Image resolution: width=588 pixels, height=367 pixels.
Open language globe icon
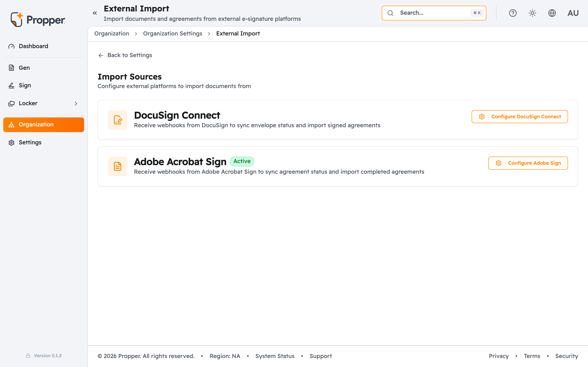[x=552, y=13]
